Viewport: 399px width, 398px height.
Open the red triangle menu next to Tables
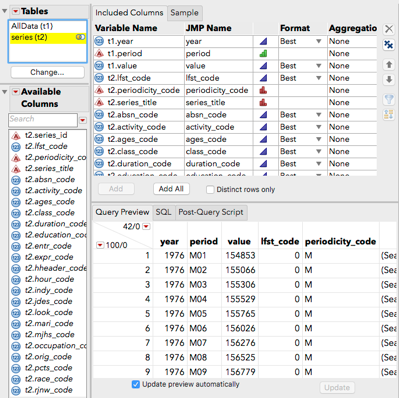[x=16, y=11]
